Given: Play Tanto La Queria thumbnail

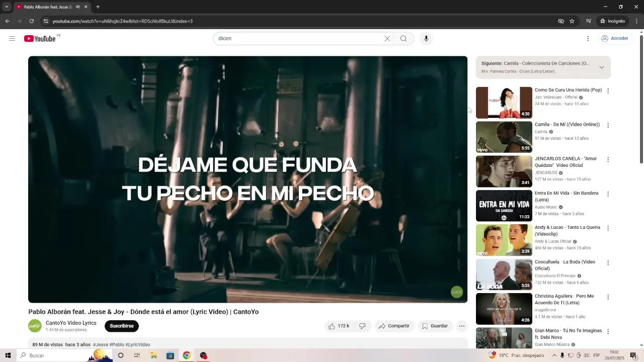Looking at the screenshot, I should (504, 240).
